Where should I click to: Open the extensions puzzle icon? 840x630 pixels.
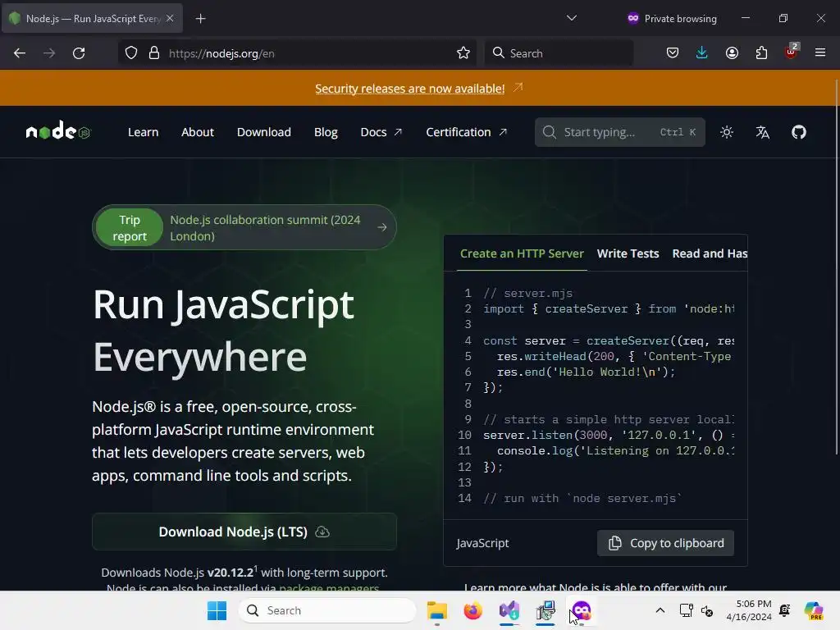click(x=761, y=53)
